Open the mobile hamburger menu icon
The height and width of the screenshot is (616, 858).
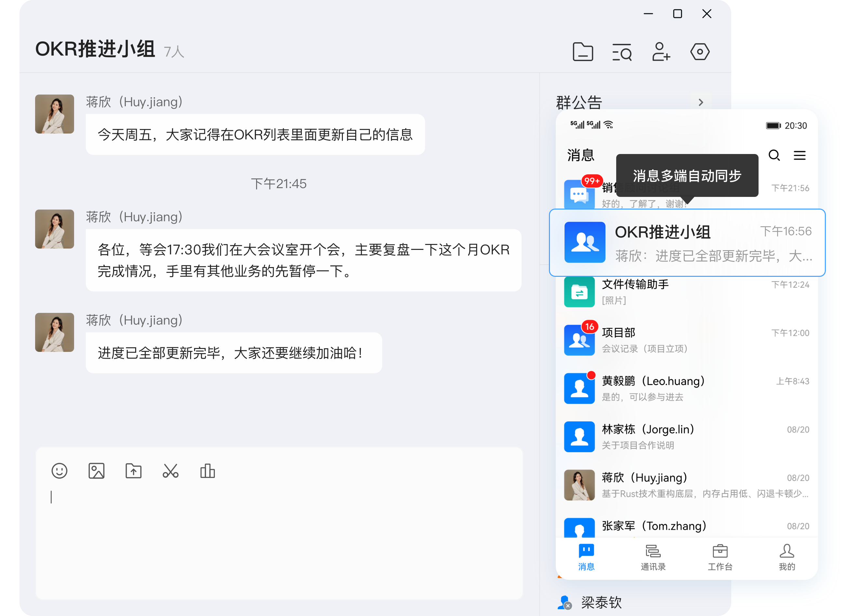coord(799,155)
